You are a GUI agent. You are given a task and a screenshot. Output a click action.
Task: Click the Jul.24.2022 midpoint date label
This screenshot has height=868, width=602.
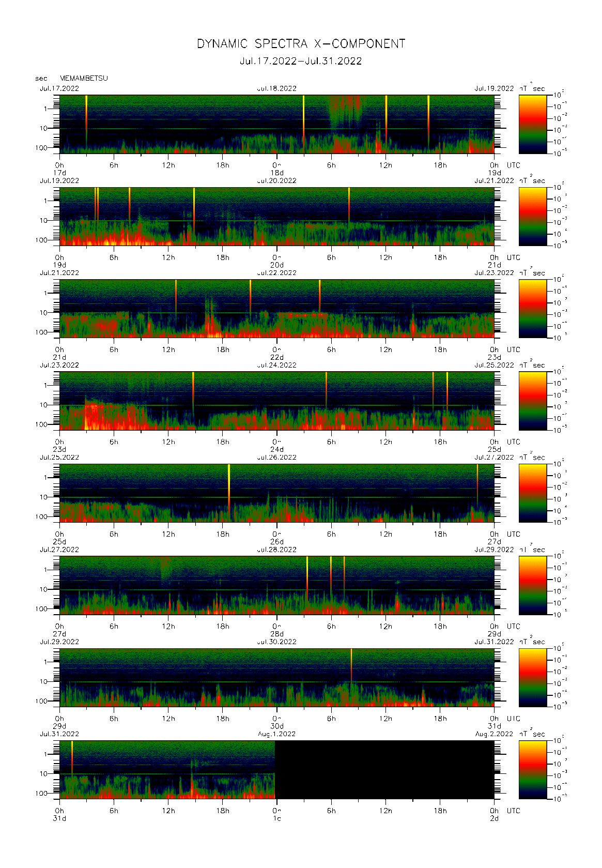[277, 365]
